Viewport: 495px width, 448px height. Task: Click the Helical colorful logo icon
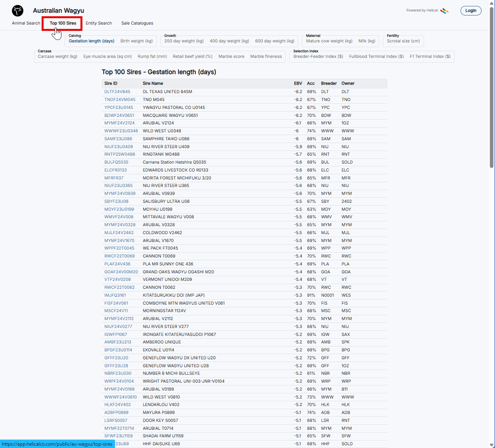click(444, 11)
